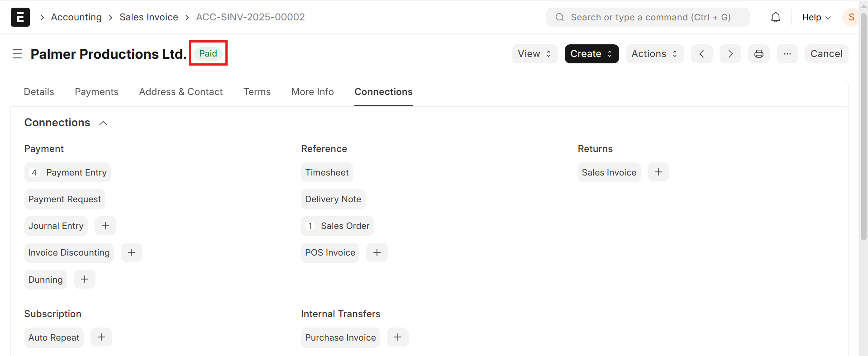868x356 pixels.
Task: Open the Address & Contact tab
Action: [181, 92]
